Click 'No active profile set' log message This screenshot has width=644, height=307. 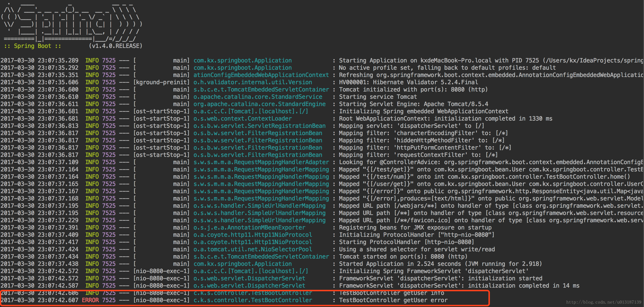[x=447, y=68]
